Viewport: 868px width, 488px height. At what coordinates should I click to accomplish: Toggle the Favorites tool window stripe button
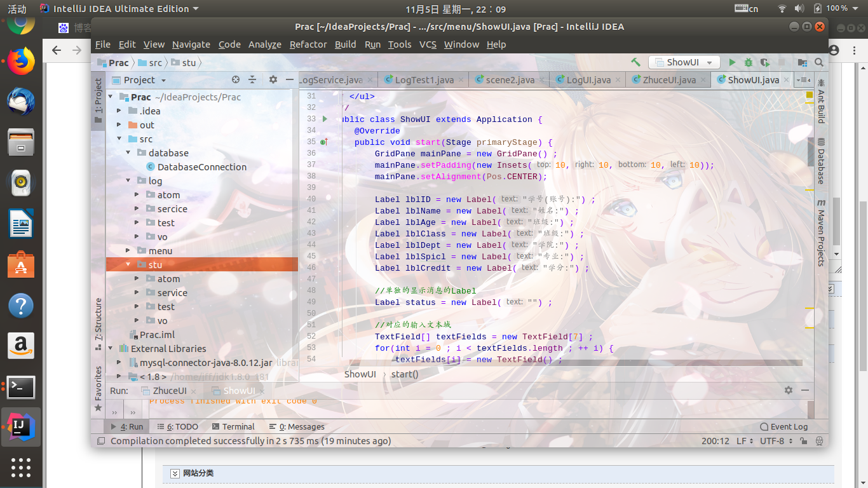coord(98,388)
